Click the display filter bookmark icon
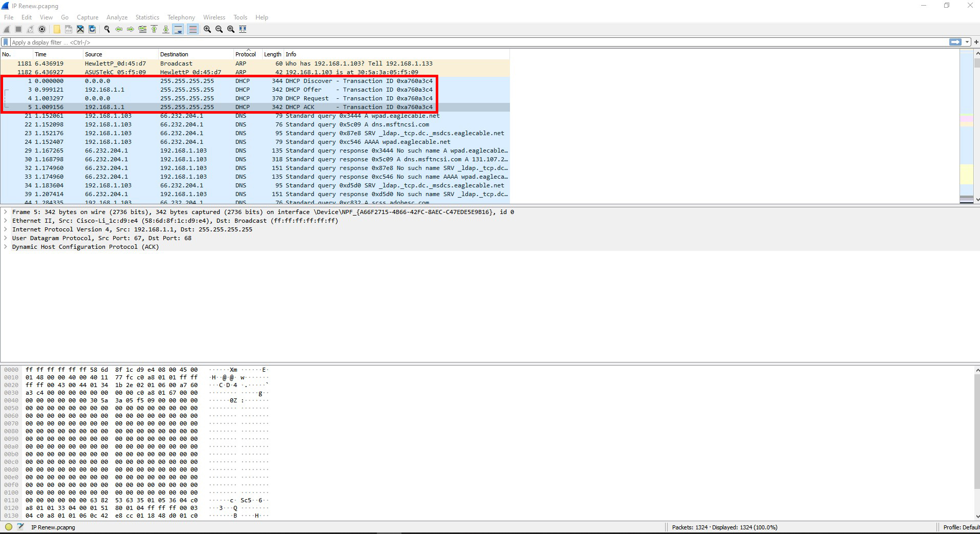Image resolution: width=980 pixels, height=534 pixels. (6, 42)
